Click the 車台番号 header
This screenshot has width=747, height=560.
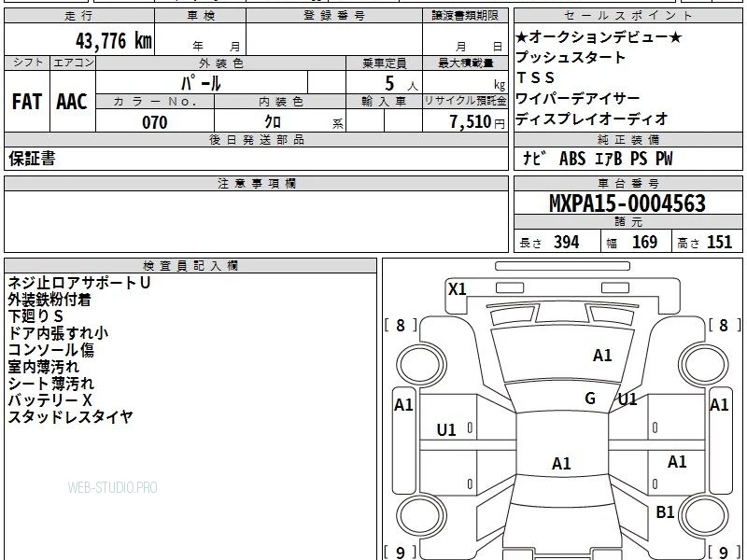point(628,183)
